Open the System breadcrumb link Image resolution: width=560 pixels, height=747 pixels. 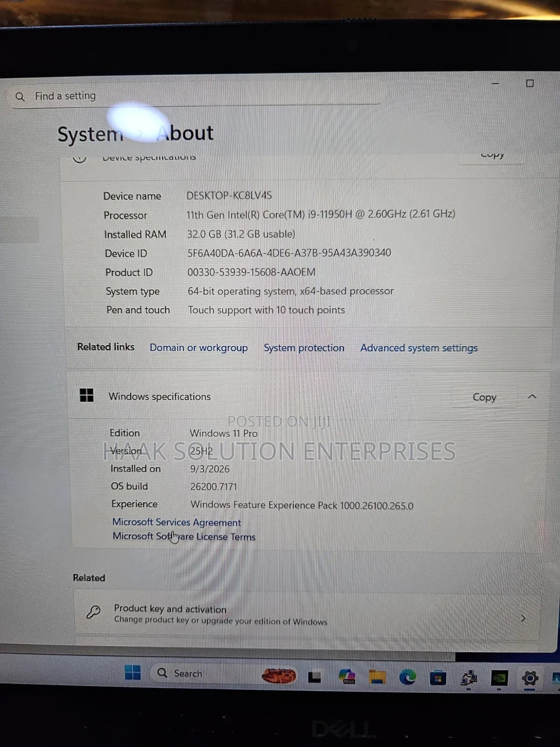pos(91,134)
